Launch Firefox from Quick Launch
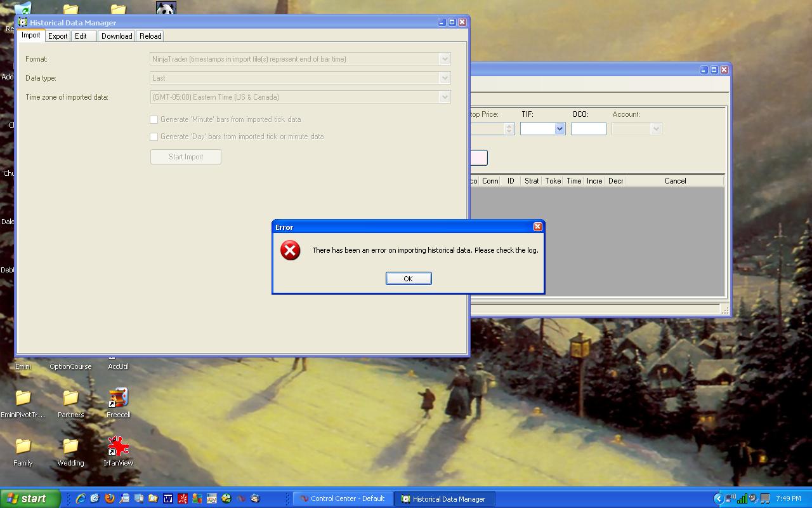Image resolution: width=812 pixels, height=508 pixels. pos(109,498)
